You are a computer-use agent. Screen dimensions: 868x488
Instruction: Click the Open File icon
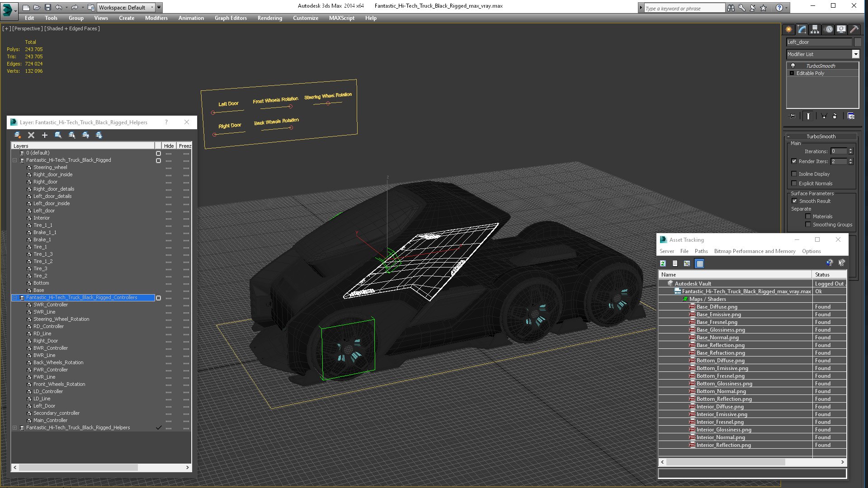tap(37, 7)
